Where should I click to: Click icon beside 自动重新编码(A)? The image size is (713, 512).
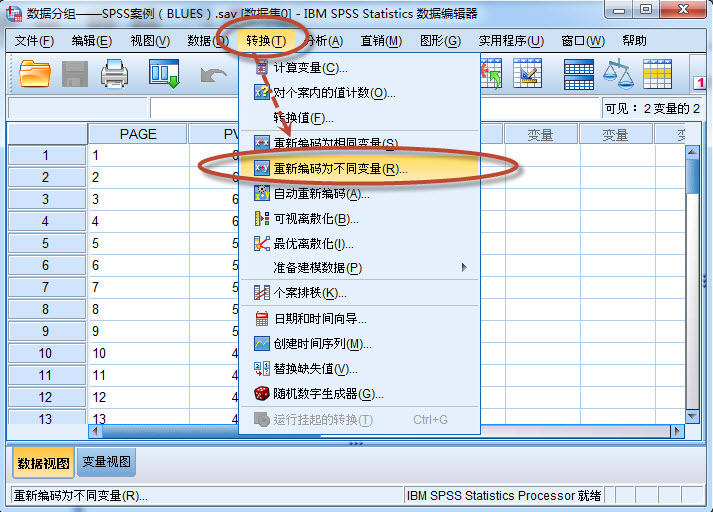(261, 193)
